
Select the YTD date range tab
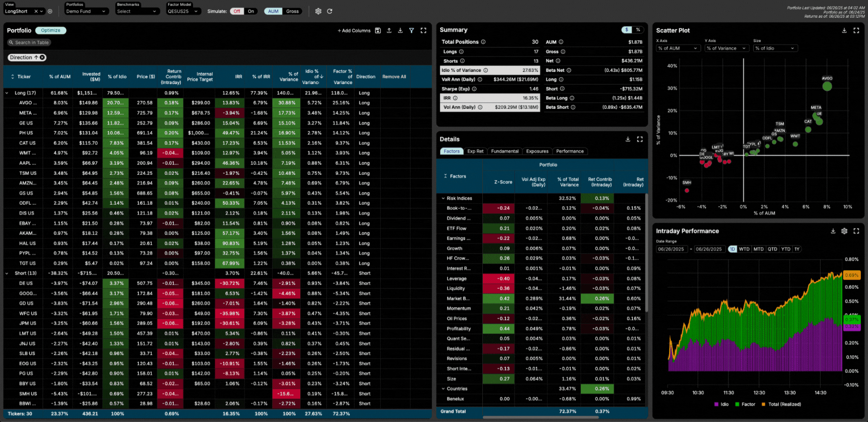point(786,249)
